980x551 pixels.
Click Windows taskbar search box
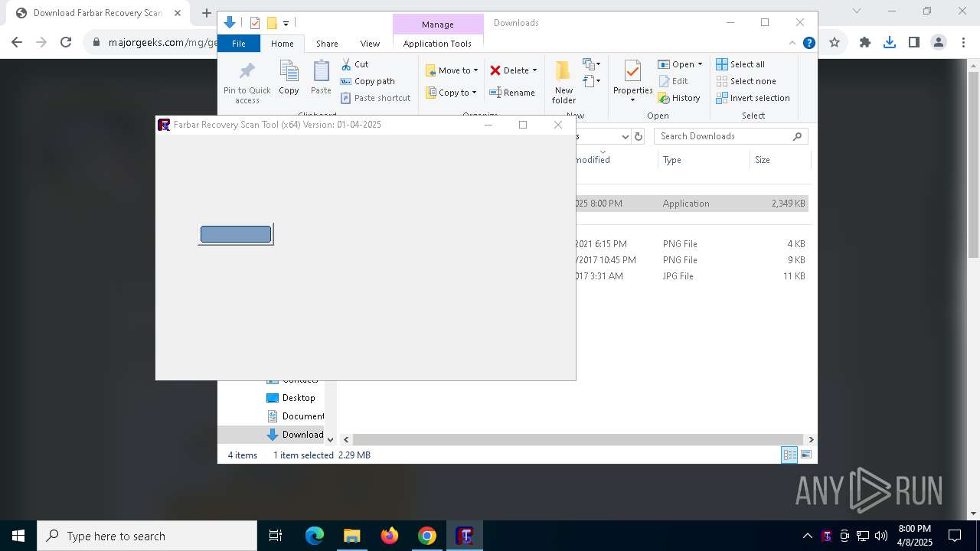click(x=147, y=536)
